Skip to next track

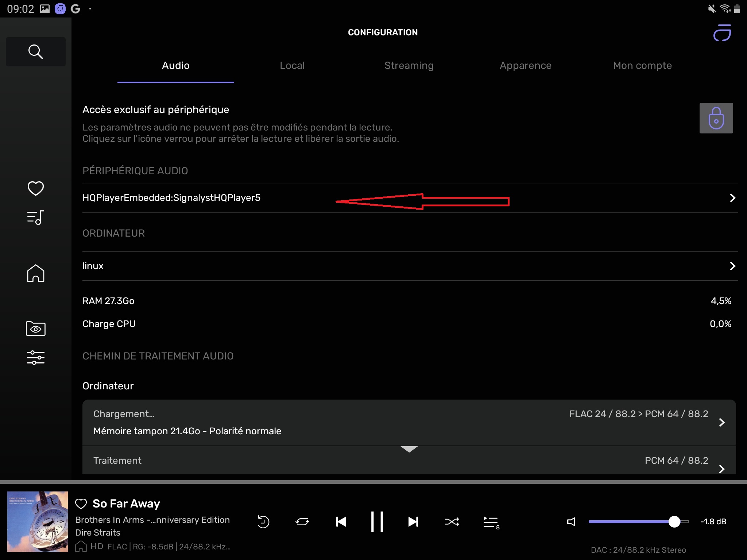413,522
